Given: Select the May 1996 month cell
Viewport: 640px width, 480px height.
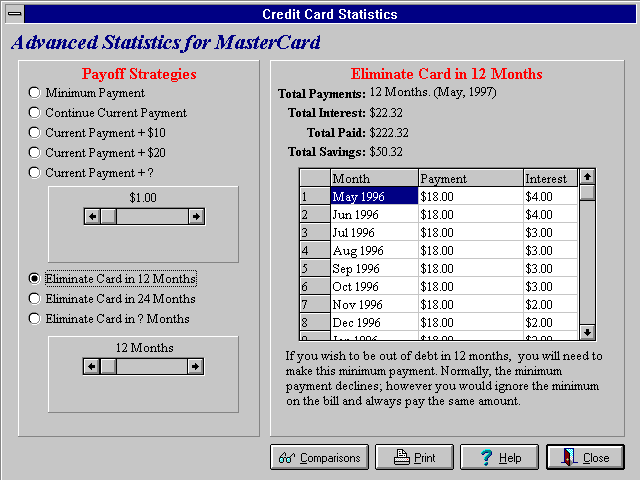Looking at the screenshot, I should [374, 197].
